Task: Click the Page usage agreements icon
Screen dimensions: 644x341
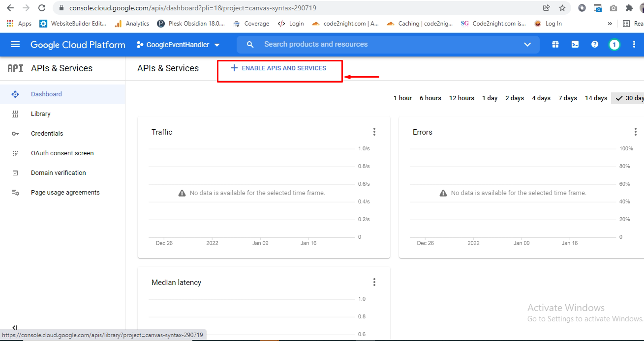Action: coord(15,193)
